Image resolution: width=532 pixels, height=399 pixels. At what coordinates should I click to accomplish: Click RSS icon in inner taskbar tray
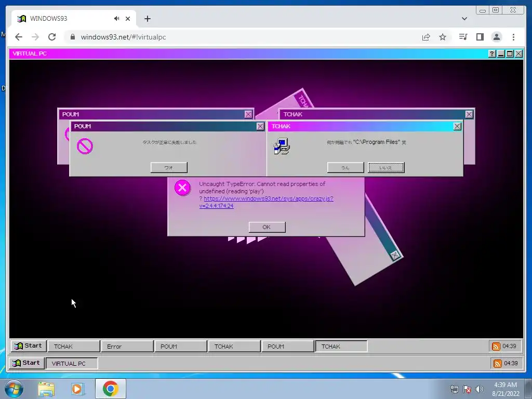[x=496, y=347]
